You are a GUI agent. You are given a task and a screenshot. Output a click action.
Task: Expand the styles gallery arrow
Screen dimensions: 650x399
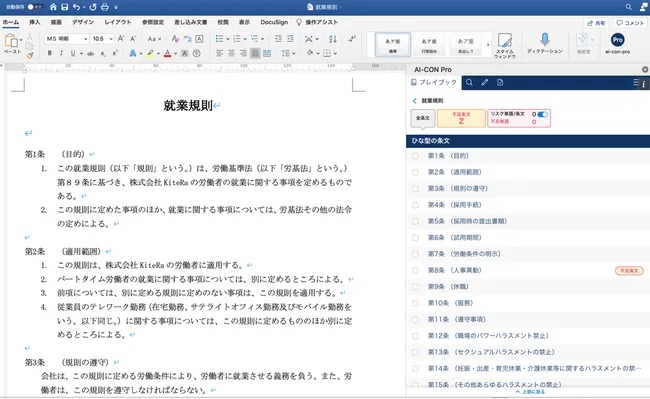tap(488, 45)
